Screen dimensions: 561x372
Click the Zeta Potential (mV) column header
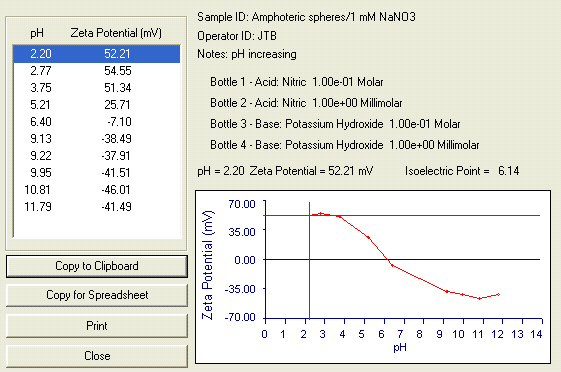click(116, 33)
